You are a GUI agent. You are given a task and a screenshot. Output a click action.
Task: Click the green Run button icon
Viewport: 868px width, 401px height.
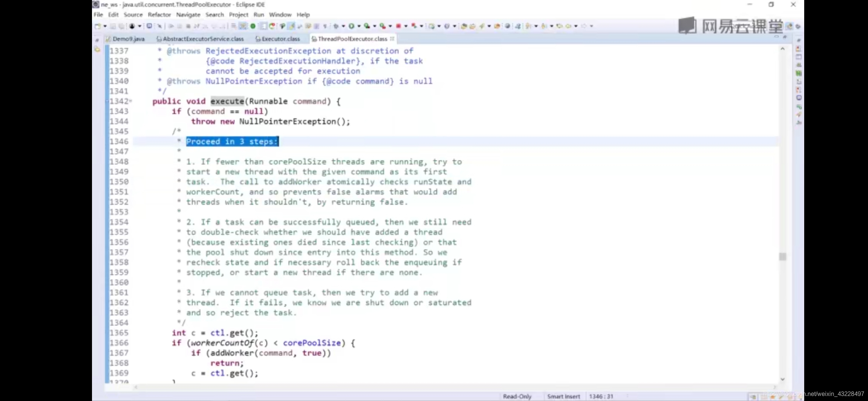[x=351, y=26]
